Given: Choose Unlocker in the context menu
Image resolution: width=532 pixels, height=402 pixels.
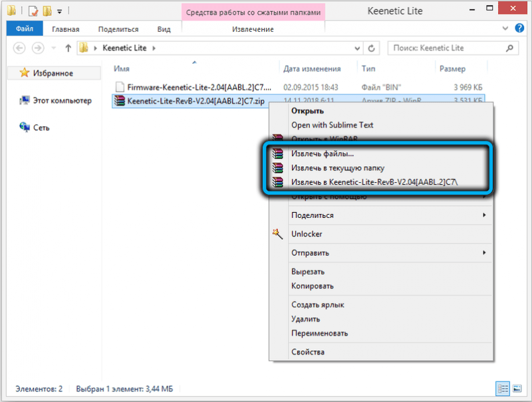Looking at the screenshot, I should pyautogui.click(x=380, y=234).
